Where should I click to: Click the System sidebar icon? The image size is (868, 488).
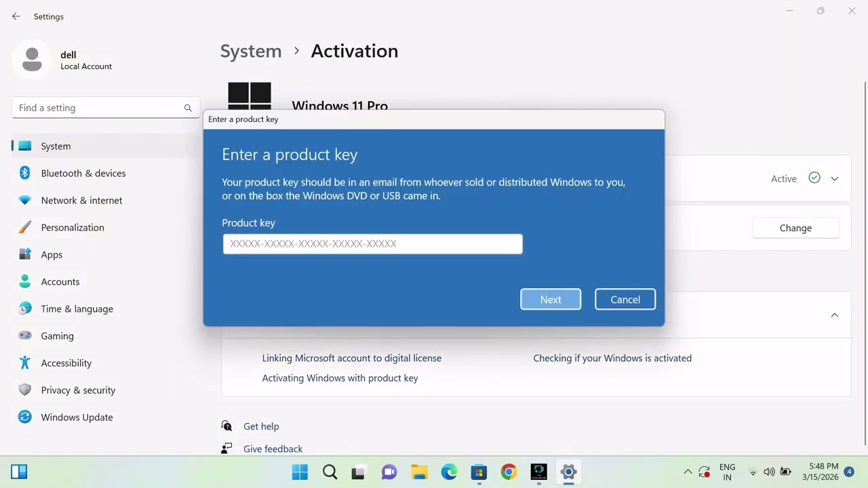pos(25,146)
